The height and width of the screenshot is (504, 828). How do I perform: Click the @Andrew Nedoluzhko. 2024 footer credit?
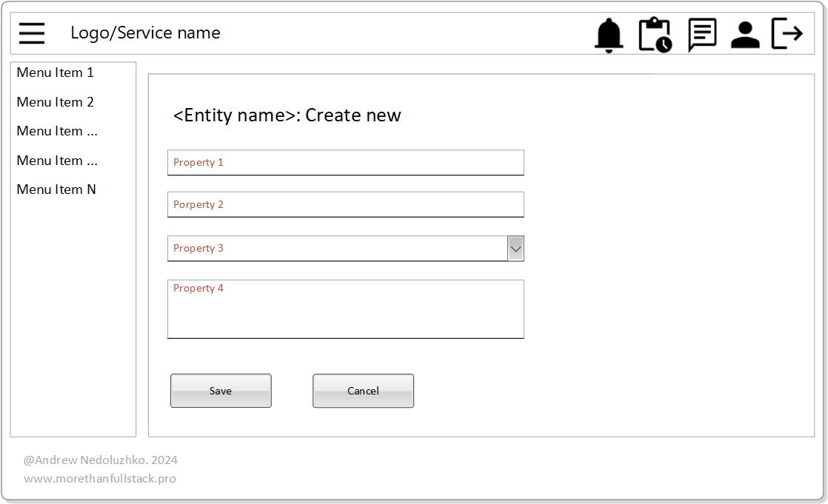pyautogui.click(x=101, y=460)
